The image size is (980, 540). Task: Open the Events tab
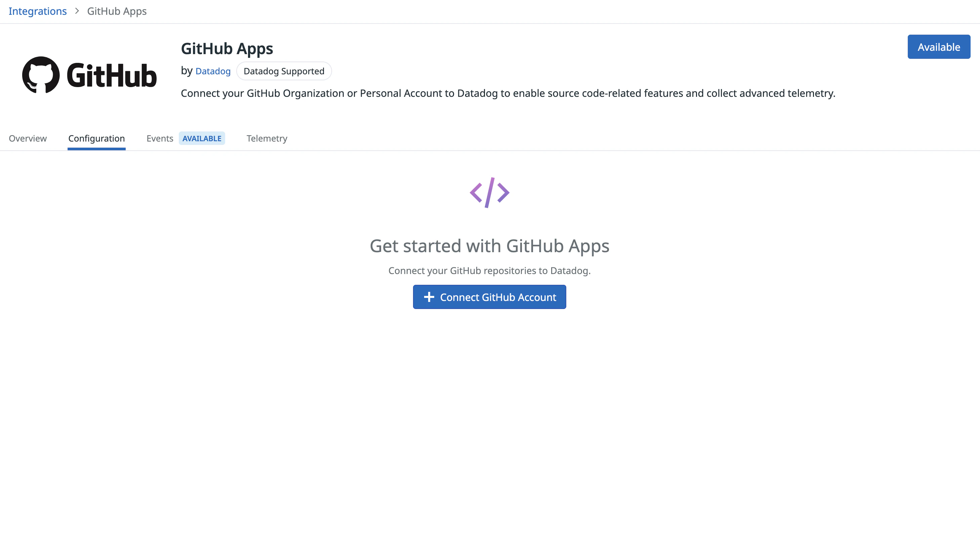click(160, 138)
